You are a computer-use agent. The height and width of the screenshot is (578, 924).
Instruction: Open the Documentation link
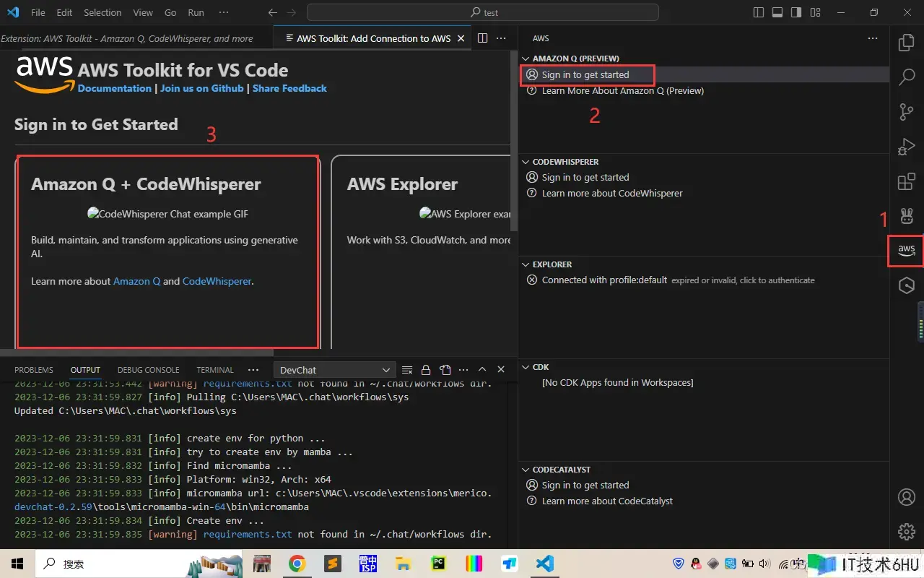click(115, 88)
